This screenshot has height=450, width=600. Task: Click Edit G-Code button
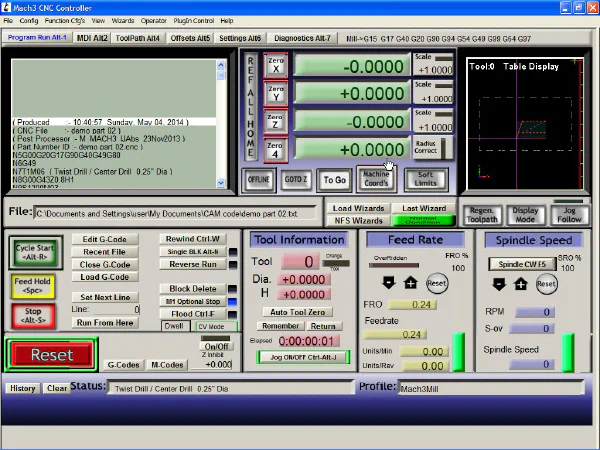pos(104,239)
